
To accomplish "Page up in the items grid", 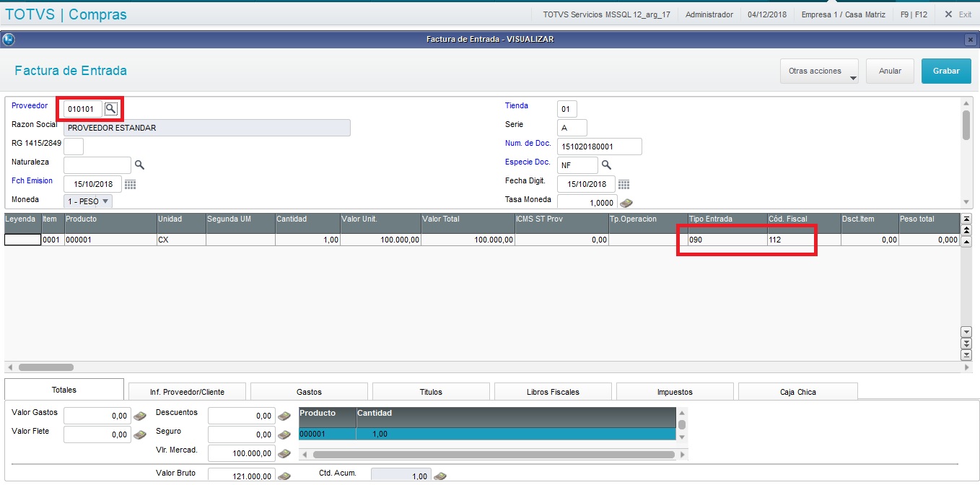I will click(x=966, y=230).
